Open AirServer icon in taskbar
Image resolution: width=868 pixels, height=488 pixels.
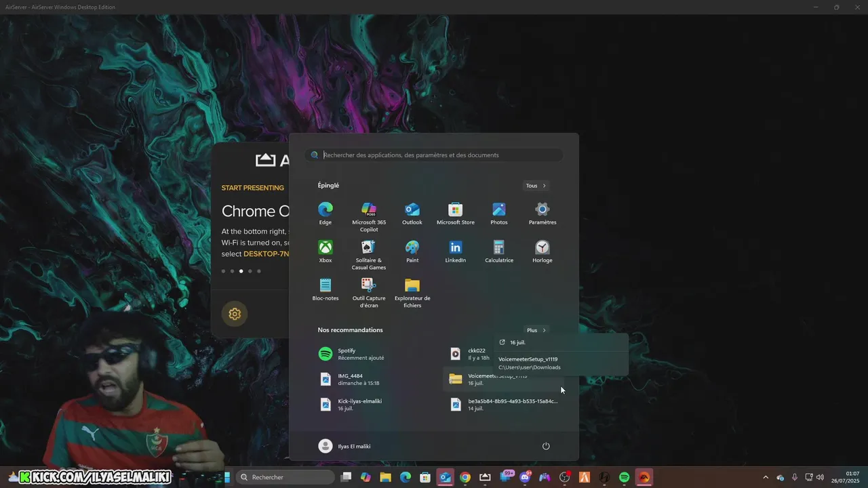[485, 477]
